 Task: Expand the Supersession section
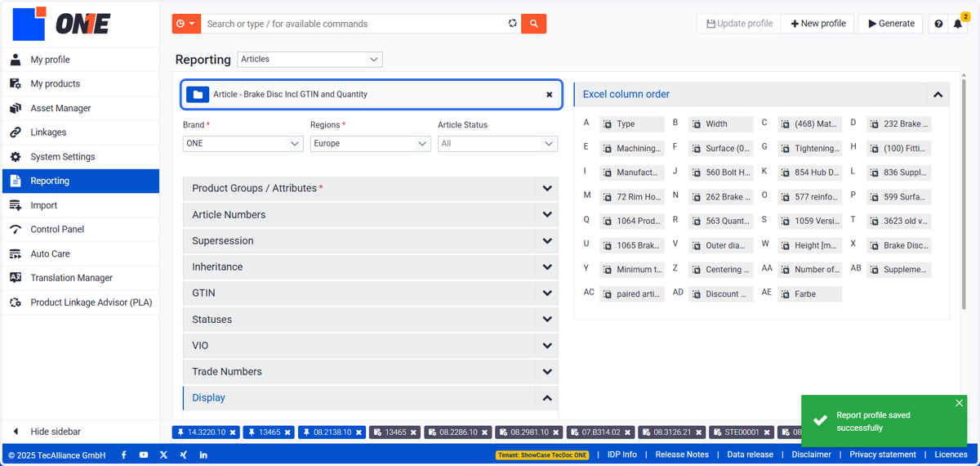pos(371,240)
